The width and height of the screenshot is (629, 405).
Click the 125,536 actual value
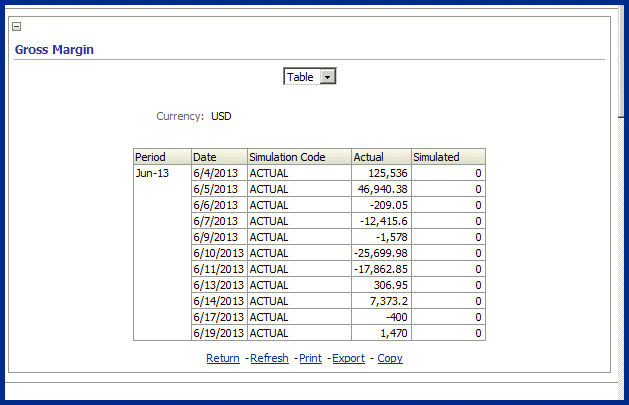(x=381, y=173)
